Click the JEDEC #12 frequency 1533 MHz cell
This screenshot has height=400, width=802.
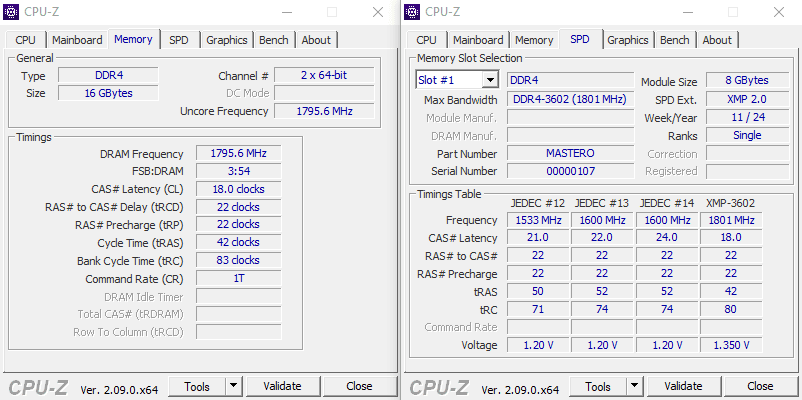[x=538, y=220]
